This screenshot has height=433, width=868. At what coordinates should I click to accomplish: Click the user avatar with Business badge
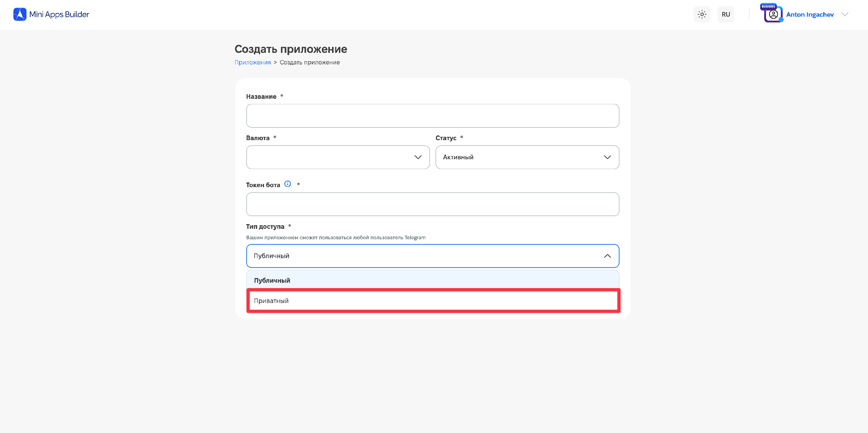coord(773,14)
